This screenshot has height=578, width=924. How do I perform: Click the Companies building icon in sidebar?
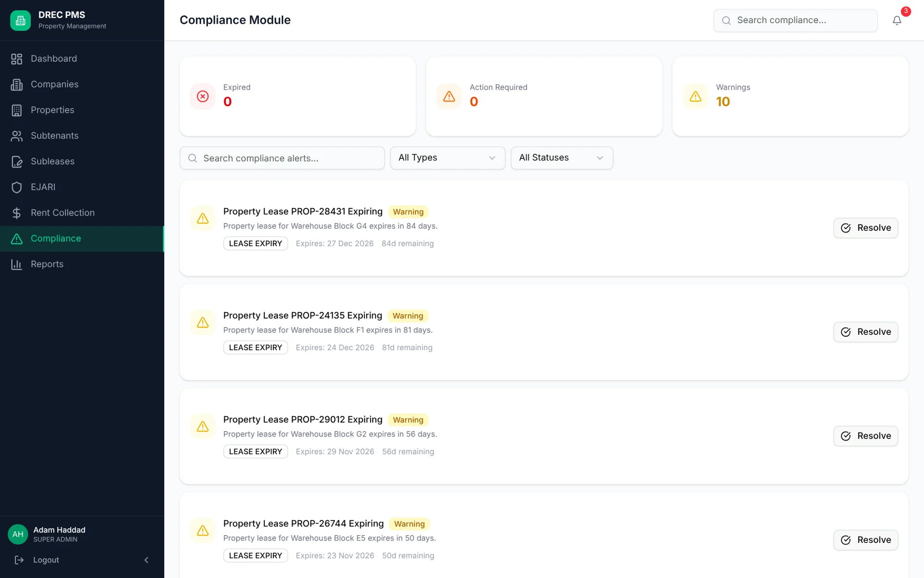[17, 84]
